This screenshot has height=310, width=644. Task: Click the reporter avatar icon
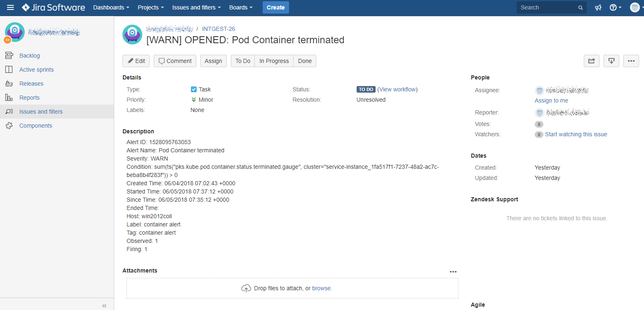click(x=539, y=112)
